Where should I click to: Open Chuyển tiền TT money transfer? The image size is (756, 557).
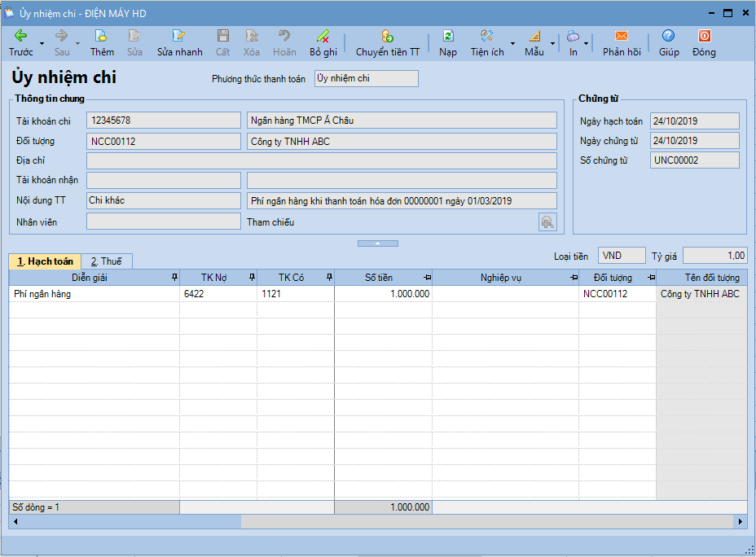pos(388,43)
